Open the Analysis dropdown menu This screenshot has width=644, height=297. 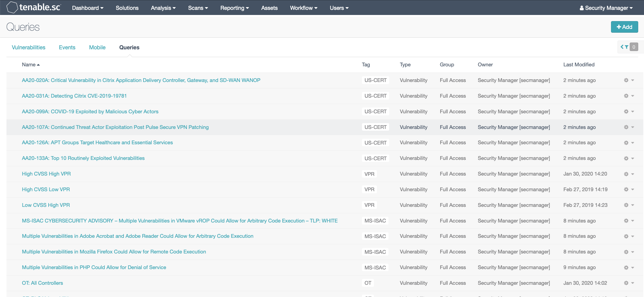(163, 8)
